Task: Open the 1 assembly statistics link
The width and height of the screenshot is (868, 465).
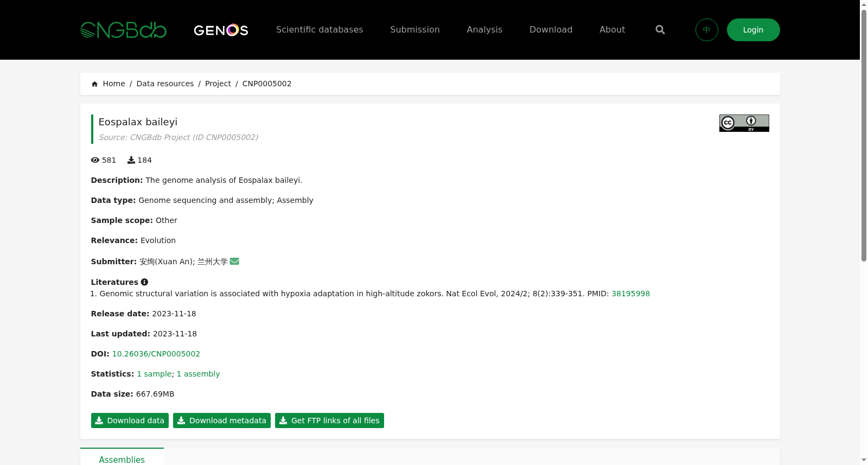Action: [x=199, y=374]
